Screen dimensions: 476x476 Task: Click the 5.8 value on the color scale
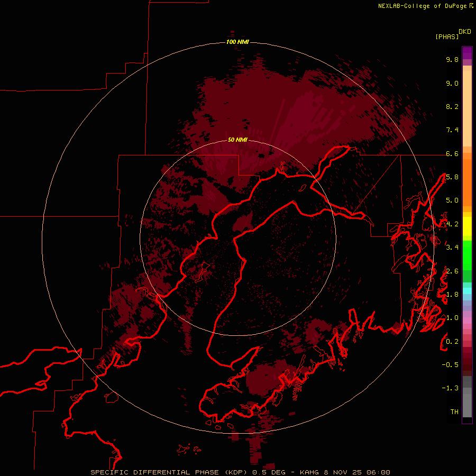pos(452,177)
